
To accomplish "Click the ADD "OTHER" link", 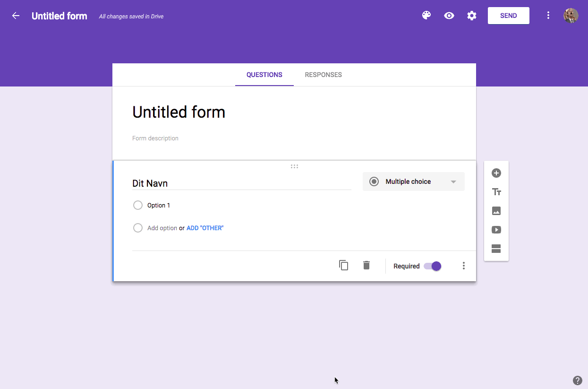I will coord(205,228).
